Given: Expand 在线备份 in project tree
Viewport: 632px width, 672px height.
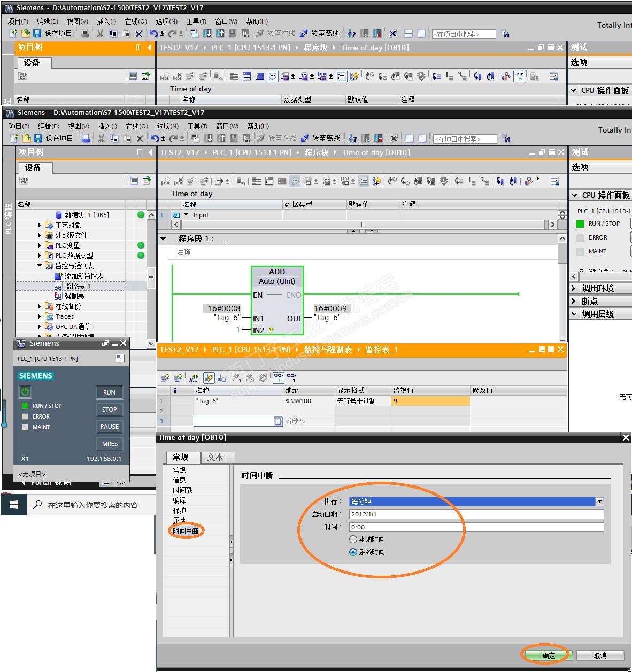Looking at the screenshot, I should tap(40, 306).
